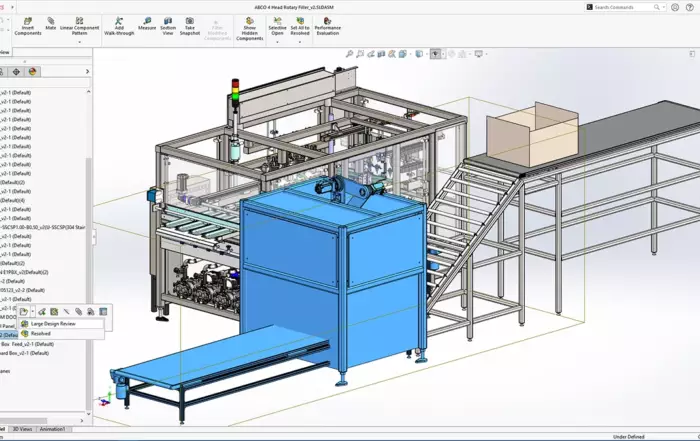Switch to the DimXpert Manager tab
Viewport: 700px width, 441px height.
pyautogui.click(x=16, y=71)
